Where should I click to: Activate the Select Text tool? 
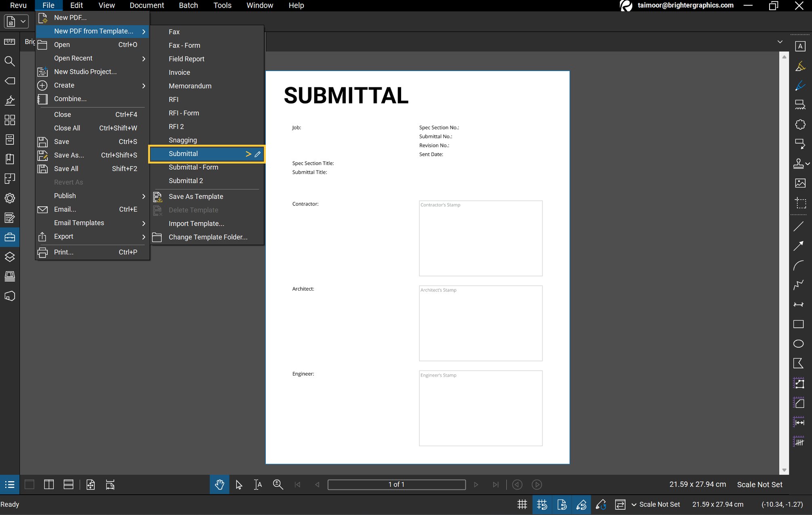coord(258,484)
